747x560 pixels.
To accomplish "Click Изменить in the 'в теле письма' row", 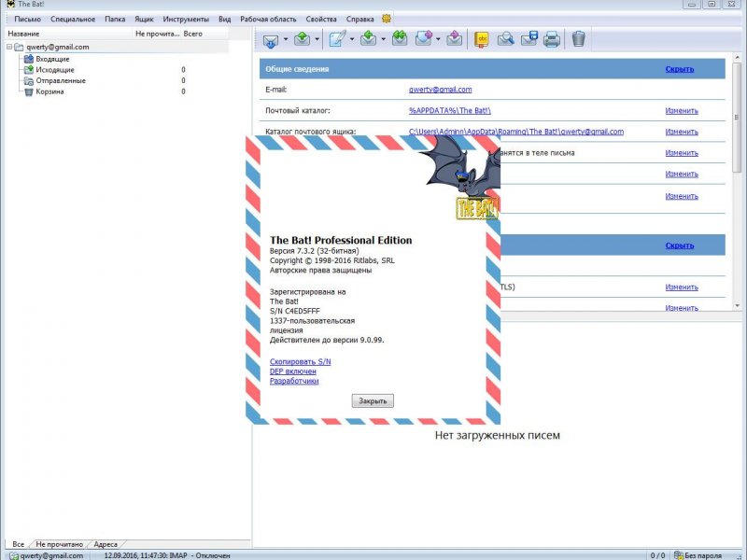I will pyautogui.click(x=682, y=152).
